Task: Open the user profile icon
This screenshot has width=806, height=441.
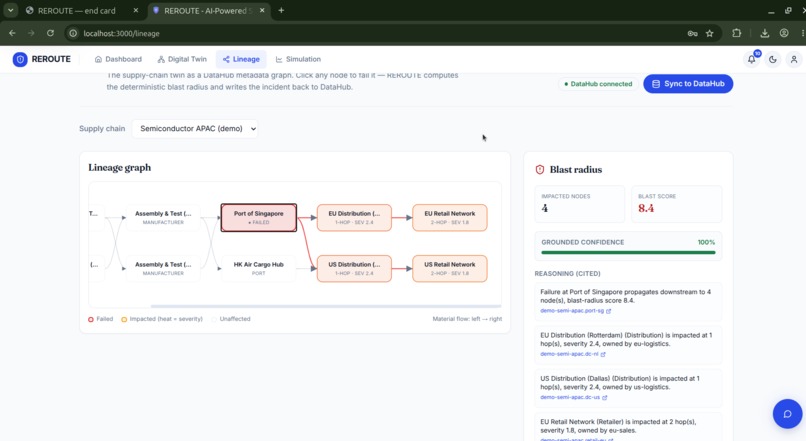Action: coord(794,60)
